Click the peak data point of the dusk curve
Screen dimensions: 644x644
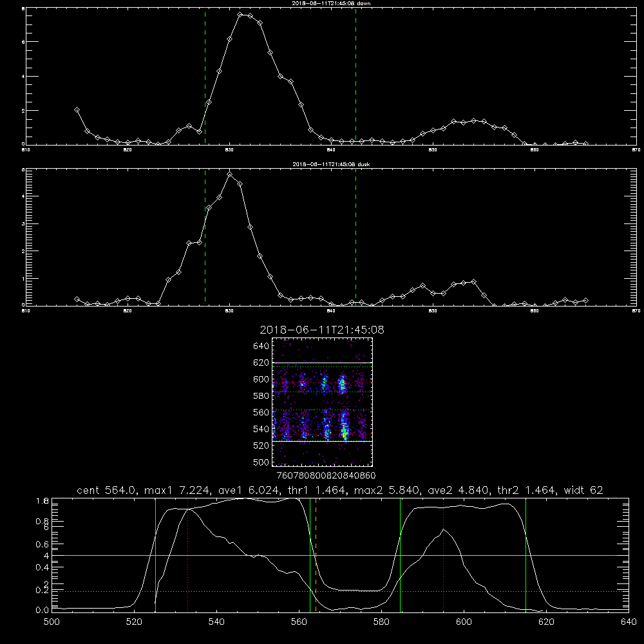point(230,174)
